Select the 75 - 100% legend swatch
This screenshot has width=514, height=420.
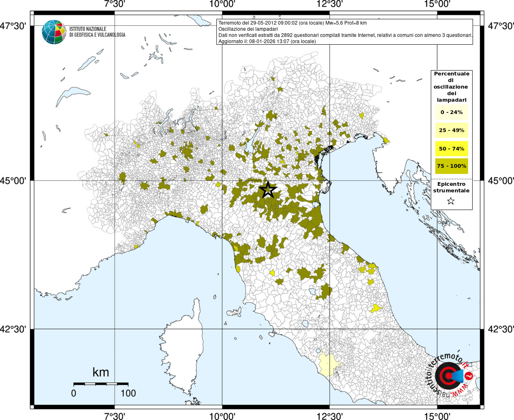pyautogui.click(x=452, y=166)
